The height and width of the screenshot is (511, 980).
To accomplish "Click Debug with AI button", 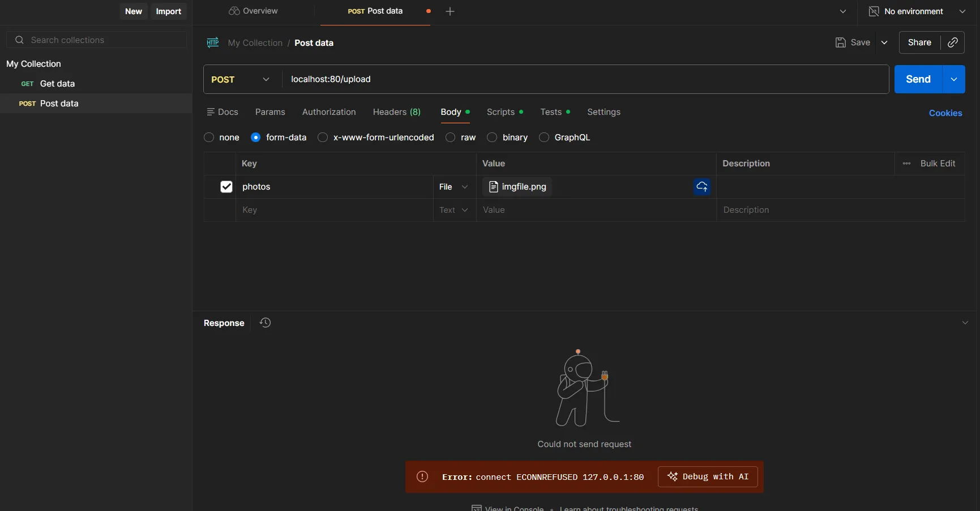I will pos(708,476).
